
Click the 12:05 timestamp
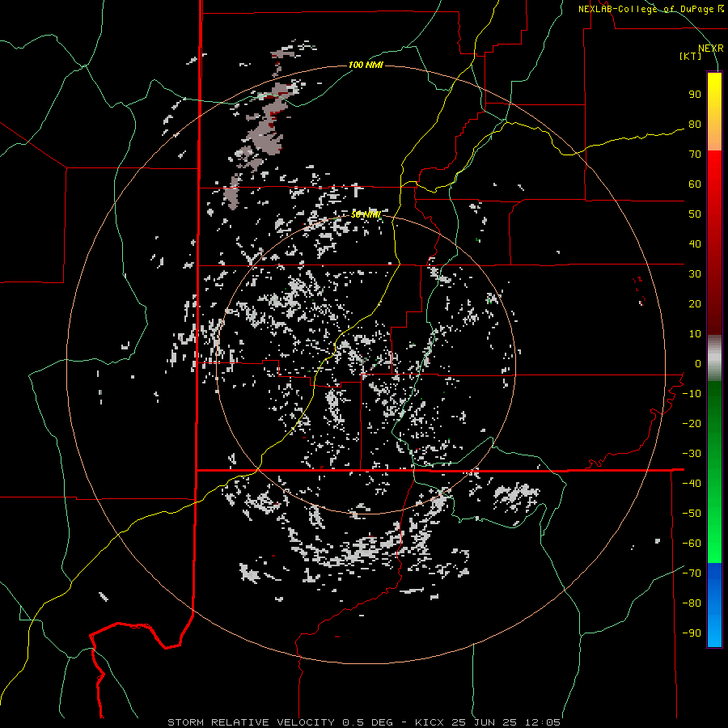pyautogui.click(x=542, y=722)
